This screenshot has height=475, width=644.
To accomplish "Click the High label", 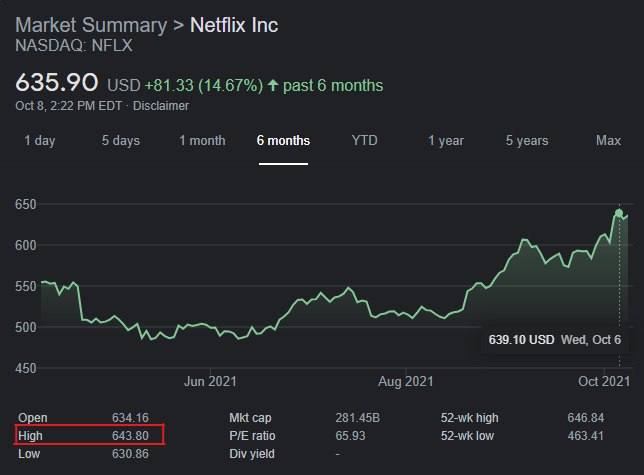I will pos(30,436).
